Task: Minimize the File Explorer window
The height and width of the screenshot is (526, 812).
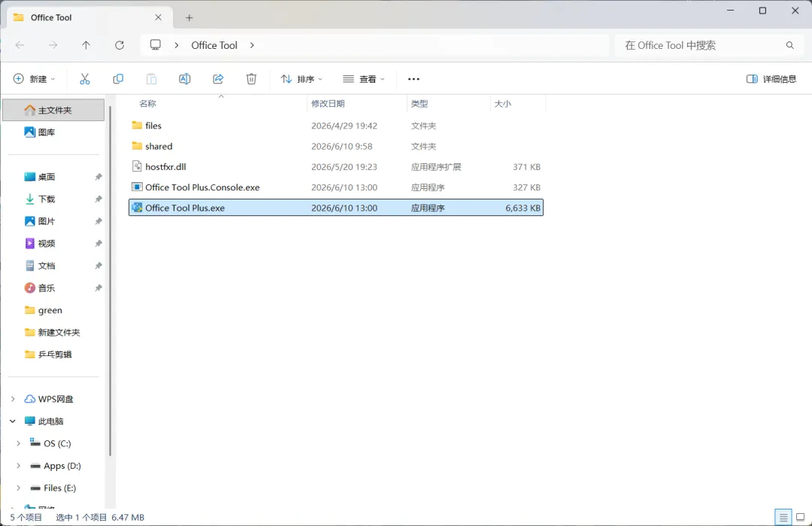Action: (x=730, y=11)
